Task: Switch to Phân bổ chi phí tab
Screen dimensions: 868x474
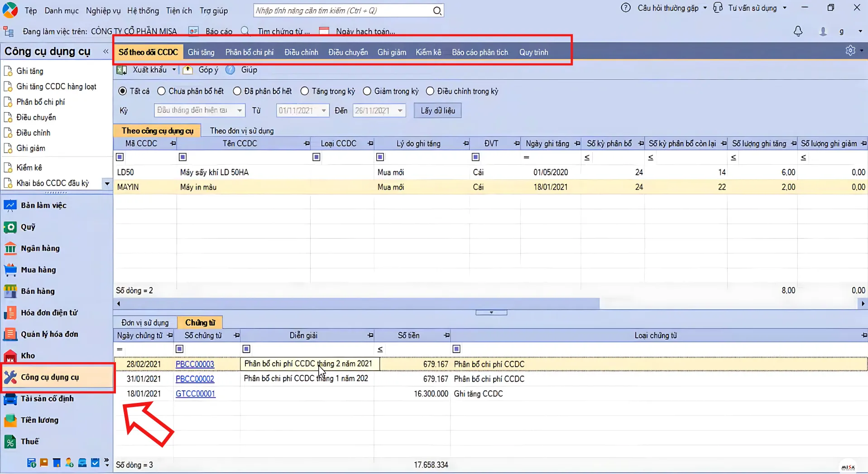Action: pyautogui.click(x=249, y=52)
